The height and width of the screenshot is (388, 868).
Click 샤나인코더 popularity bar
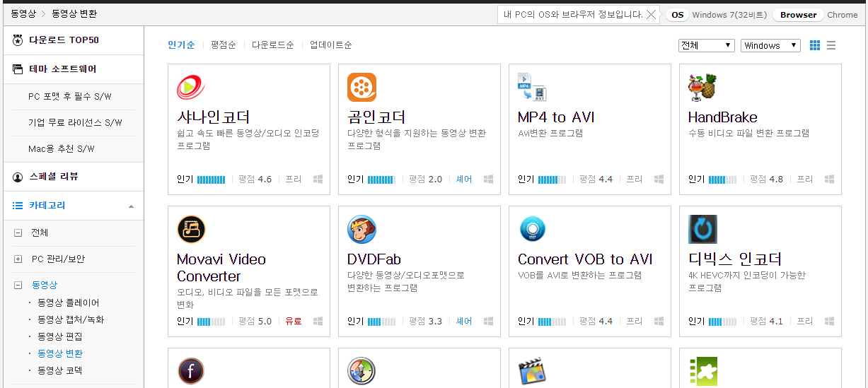(211, 180)
